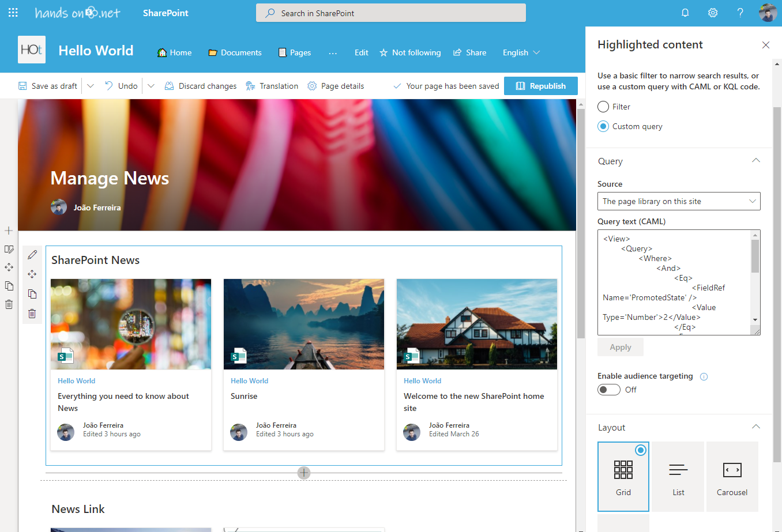Open the English language dropdown
The height and width of the screenshot is (532, 782).
[520, 52]
